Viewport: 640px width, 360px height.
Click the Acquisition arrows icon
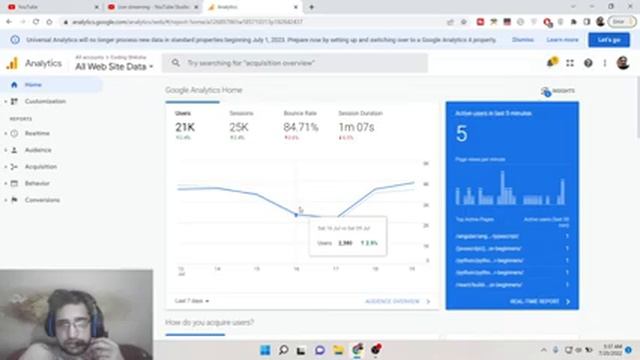(x=14, y=167)
